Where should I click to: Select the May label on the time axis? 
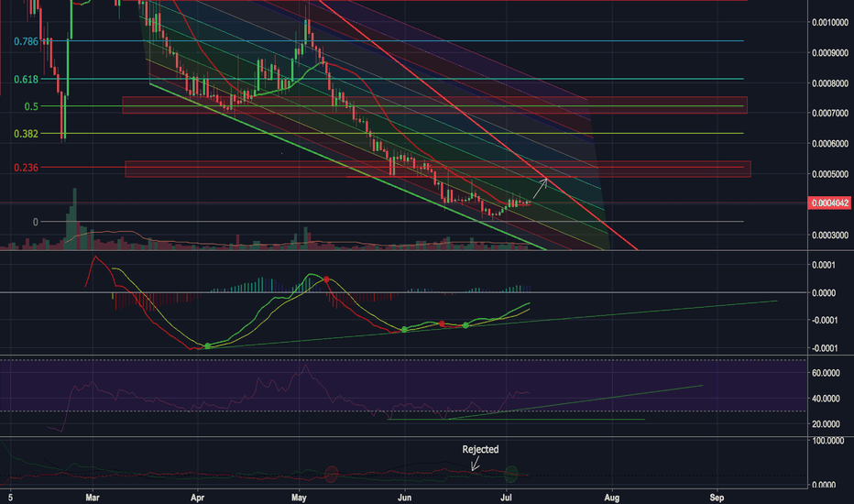pyautogui.click(x=299, y=498)
